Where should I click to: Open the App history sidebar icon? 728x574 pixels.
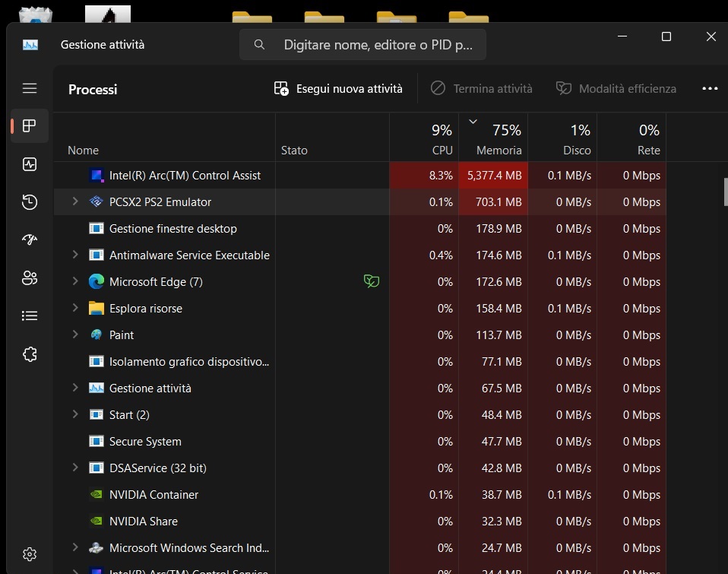pyautogui.click(x=30, y=202)
